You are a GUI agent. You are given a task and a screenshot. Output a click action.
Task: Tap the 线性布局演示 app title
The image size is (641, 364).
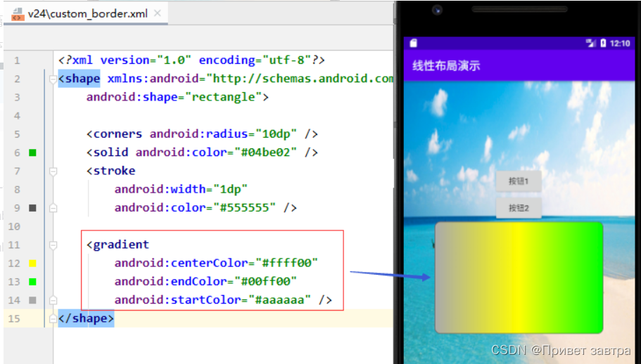click(x=446, y=65)
